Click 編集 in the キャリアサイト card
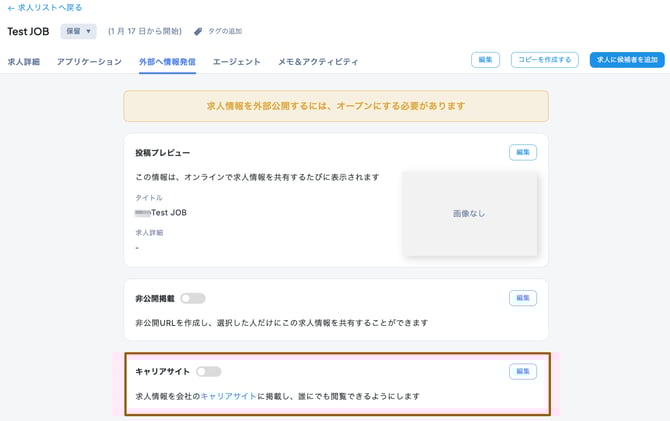The width and height of the screenshot is (670, 421). click(522, 372)
